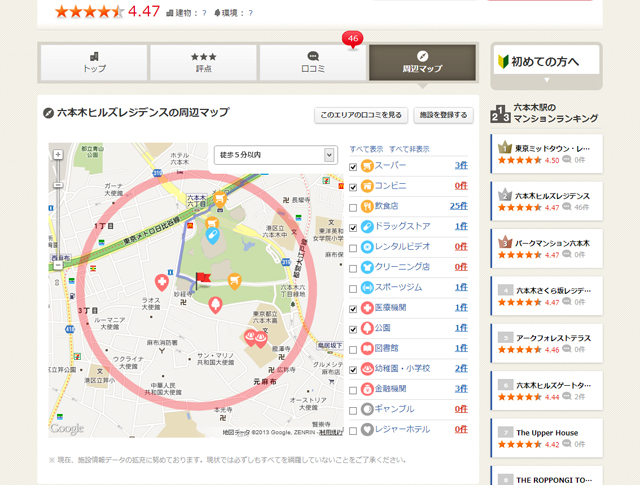Check the スポーツジム checkbox

(x=353, y=289)
